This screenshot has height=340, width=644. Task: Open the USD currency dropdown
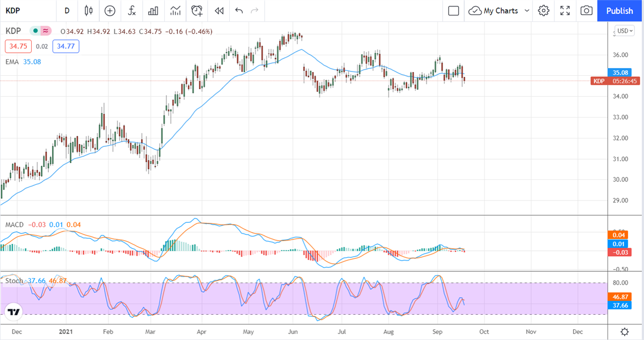point(624,31)
